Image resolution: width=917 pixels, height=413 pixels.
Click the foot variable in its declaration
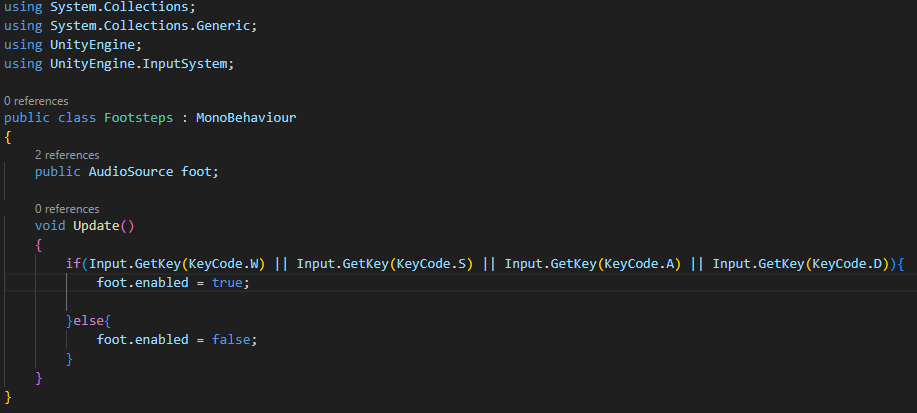pos(196,172)
